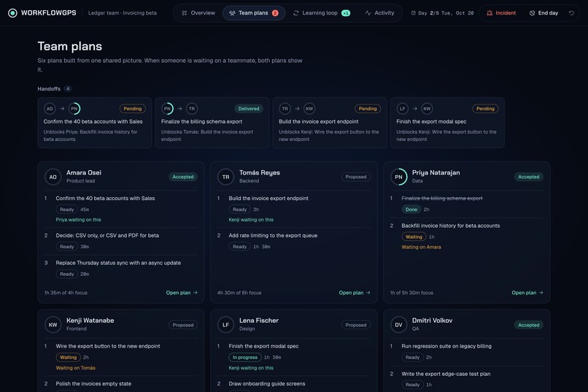588x392 pixels.
Task: Click Dmitri Volkov's DV avatar
Action: [x=398, y=325]
